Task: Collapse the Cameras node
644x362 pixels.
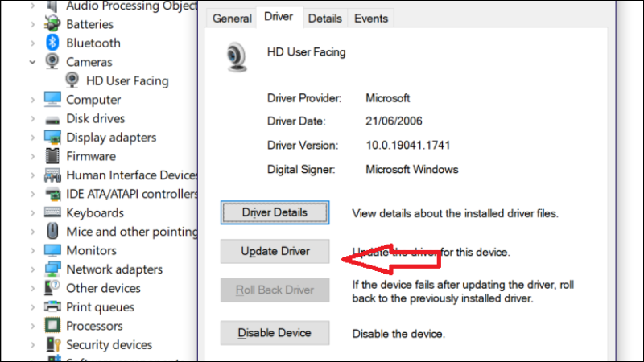Action: (32, 62)
